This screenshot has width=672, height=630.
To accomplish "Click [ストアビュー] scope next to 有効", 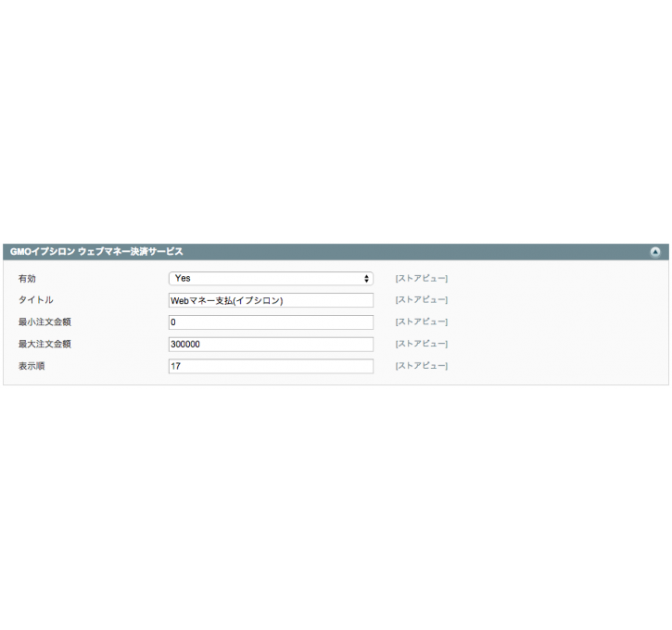I will click(422, 278).
